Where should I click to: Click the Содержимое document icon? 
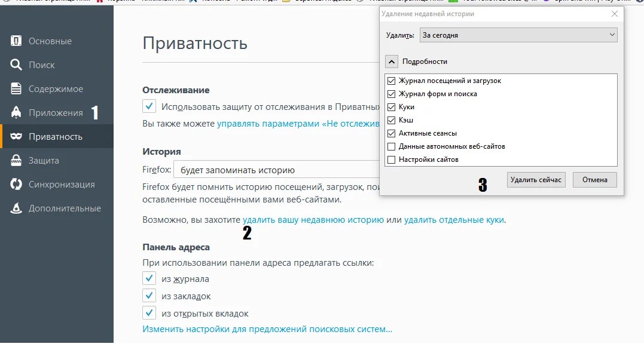16,88
